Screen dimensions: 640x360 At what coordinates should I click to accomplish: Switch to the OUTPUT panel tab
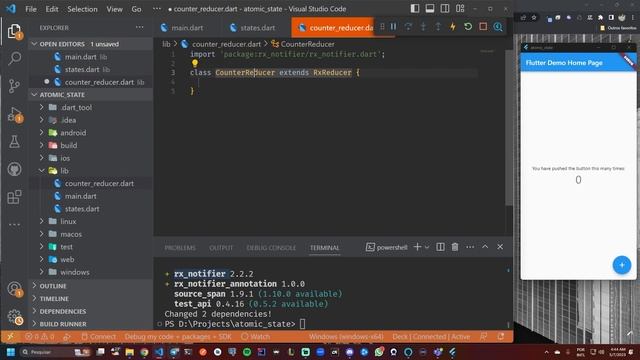pos(221,248)
